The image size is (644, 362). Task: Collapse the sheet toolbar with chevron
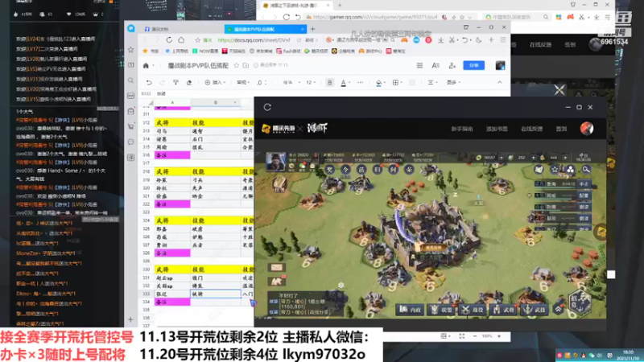pyautogui.click(x=500, y=83)
